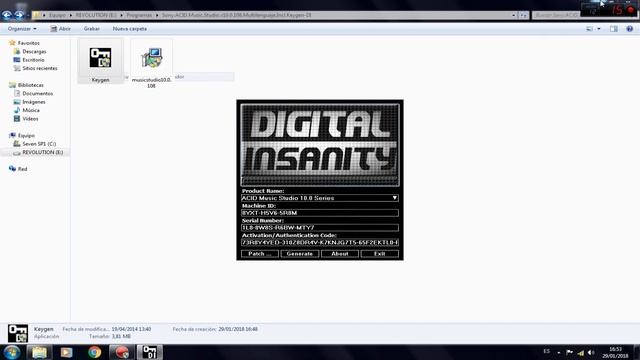Click the Machine ID input field
The width and height of the screenshot is (640, 360).
pos(320,213)
